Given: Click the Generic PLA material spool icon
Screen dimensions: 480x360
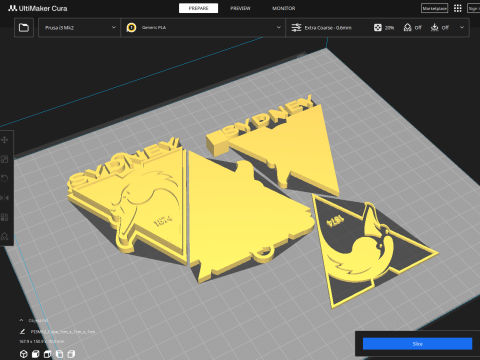Looking at the screenshot, I should point(131,28).
